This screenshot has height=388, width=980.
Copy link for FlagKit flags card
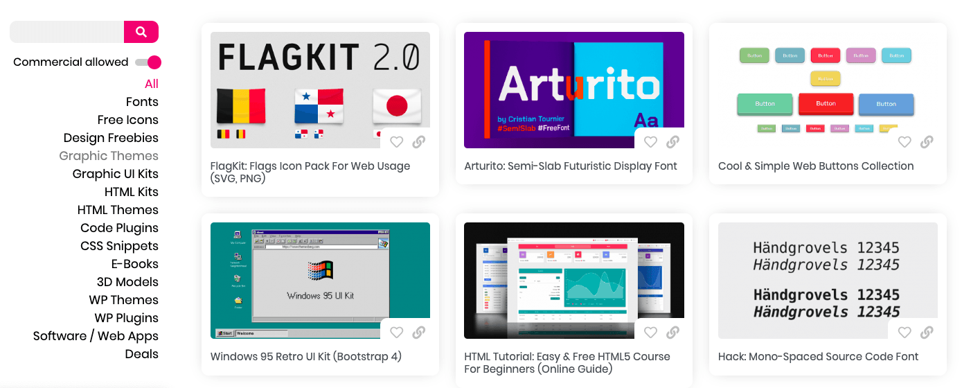(419, 142)
